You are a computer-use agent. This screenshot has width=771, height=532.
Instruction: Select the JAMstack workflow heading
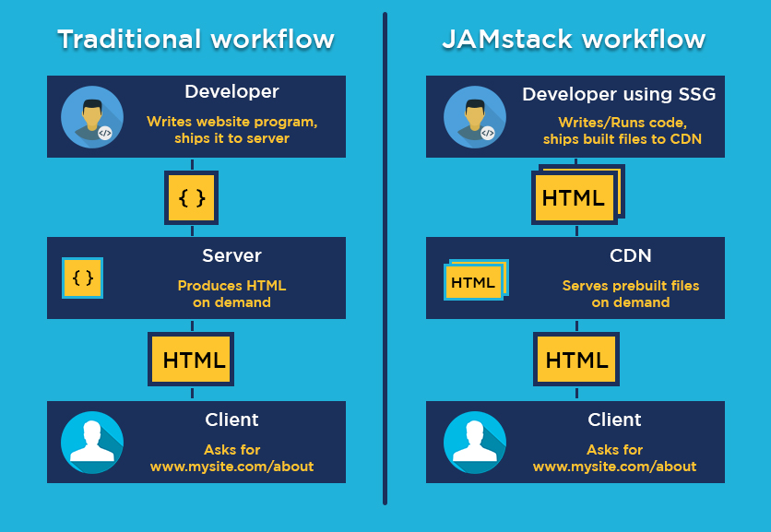[x=574, y=39]
